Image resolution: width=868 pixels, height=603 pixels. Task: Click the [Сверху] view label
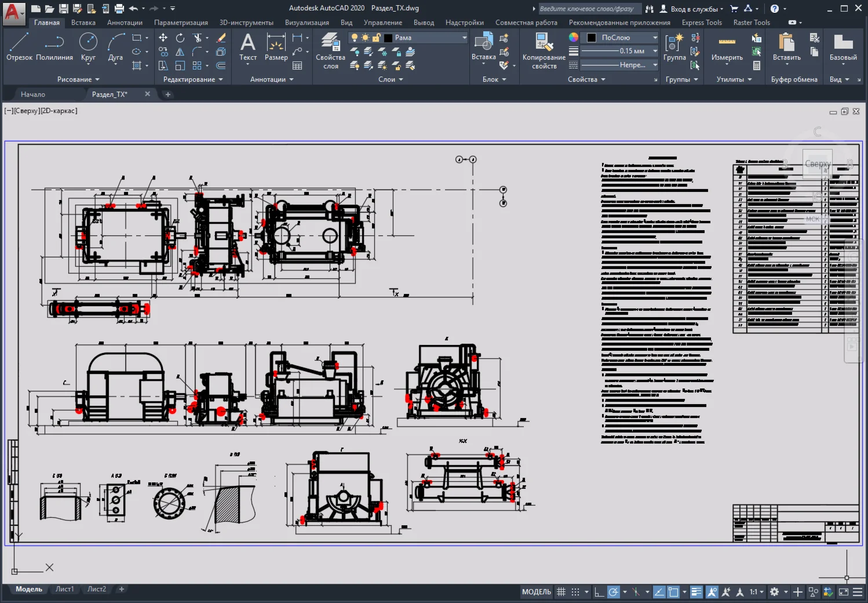[27, 111]
